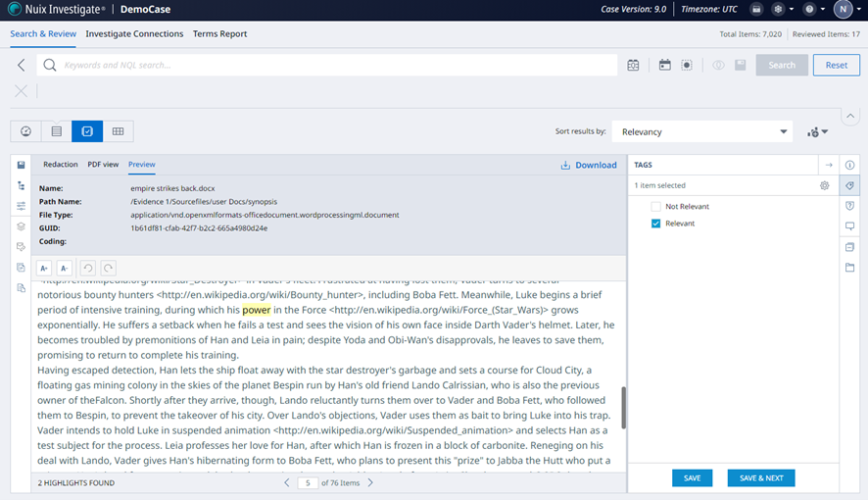
Task: Click the document preview vertical scrollbar
Action: (x=622, y=400)
